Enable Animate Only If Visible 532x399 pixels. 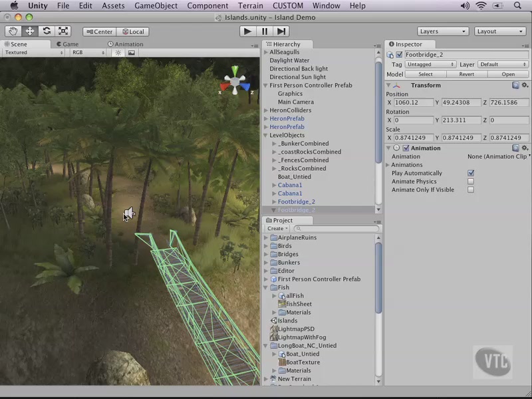(x=471, y=190)
